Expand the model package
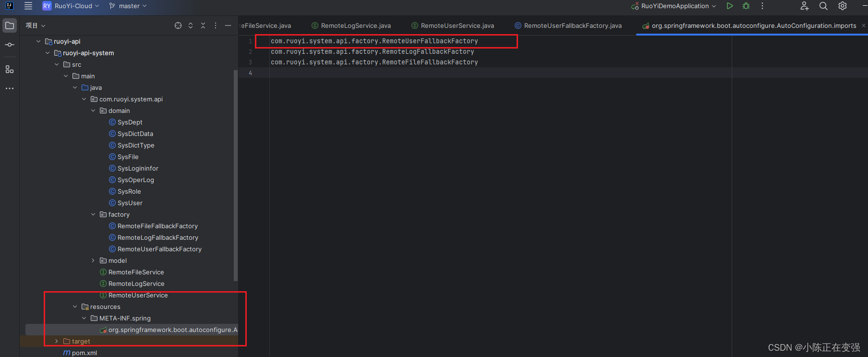The height and width of the screenshot is (357, 868). pos(93,260)
